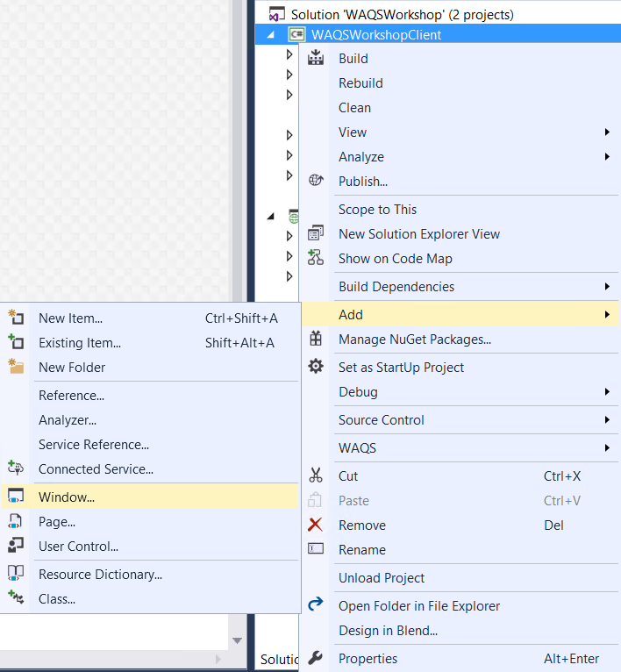
Task: Click the greyed Paste clipboard icon
Action: coord(315,500)
